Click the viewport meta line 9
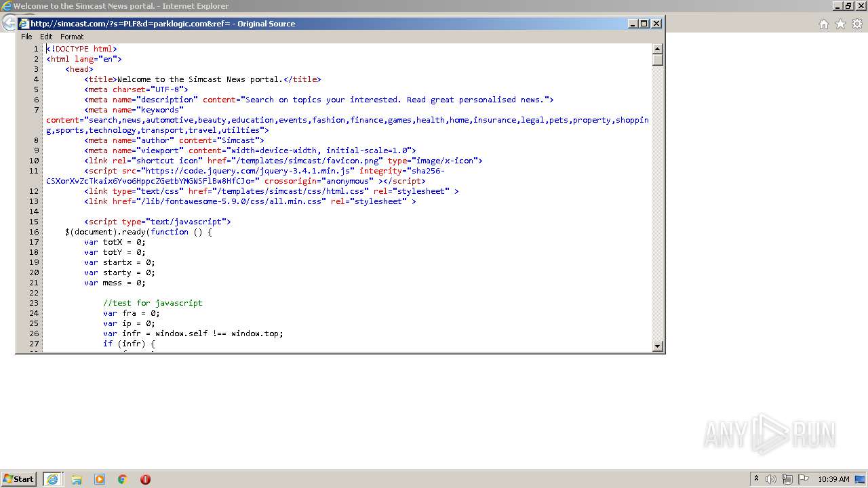This screenshot has width=868, height=488. tap(250, 150)
